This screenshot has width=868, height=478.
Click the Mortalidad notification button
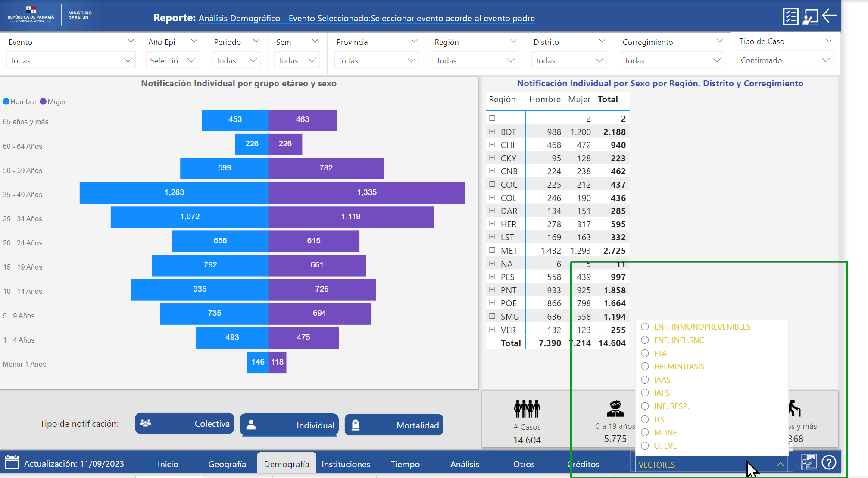click(394, 425)
